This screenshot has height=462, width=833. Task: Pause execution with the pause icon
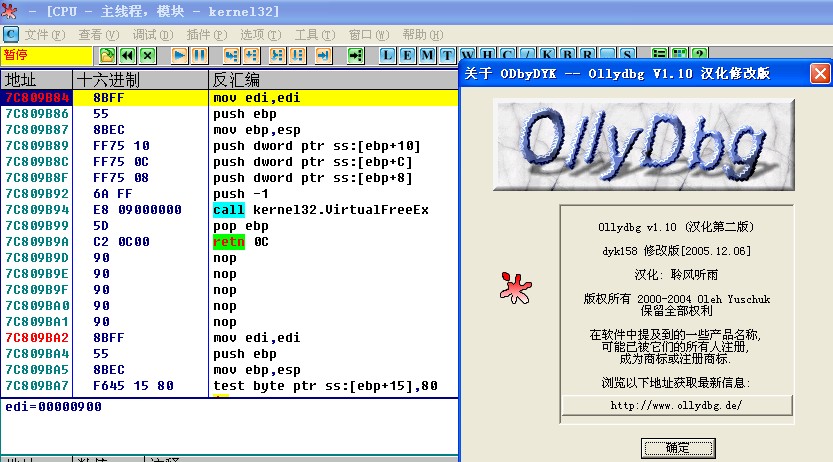(x=200, y=55)
